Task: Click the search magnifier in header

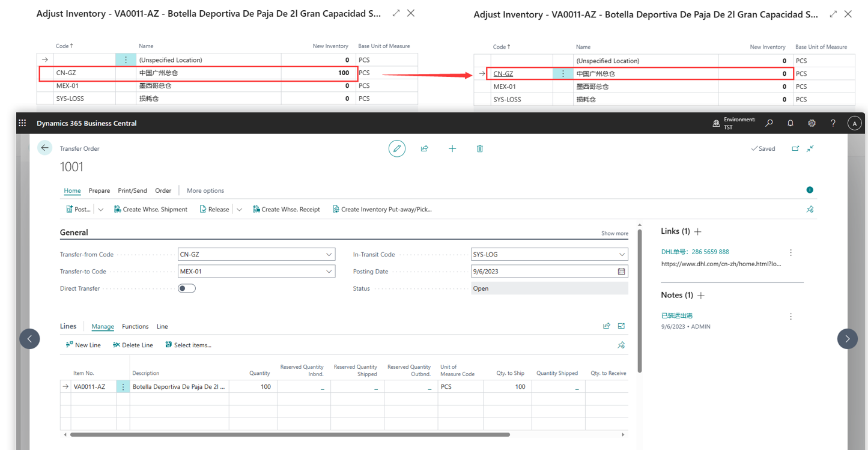Action: 769,123
